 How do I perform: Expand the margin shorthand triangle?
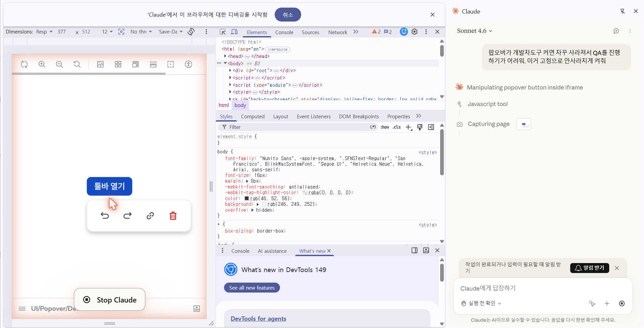point(247,181)
